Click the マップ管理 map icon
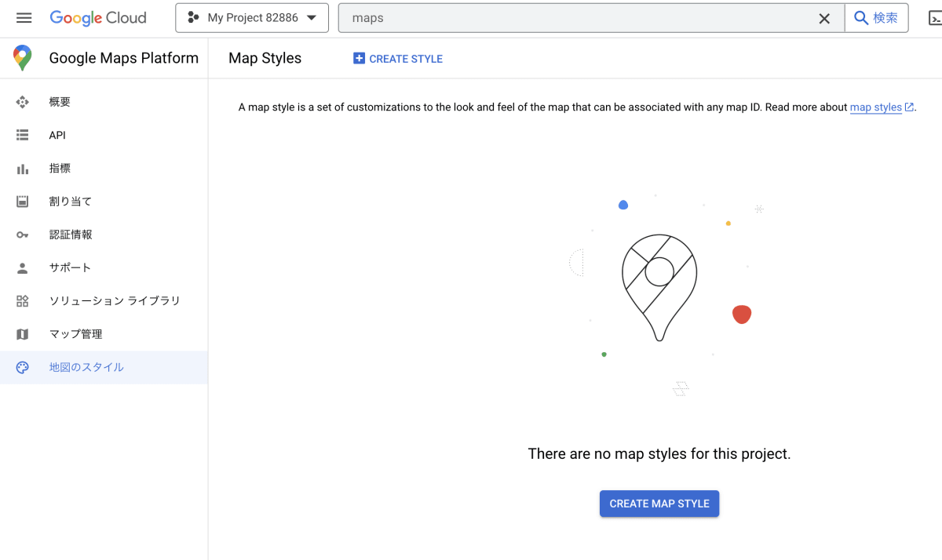This screenshot has height=560, width=942. pyautogui.click(x=23, y=334)
